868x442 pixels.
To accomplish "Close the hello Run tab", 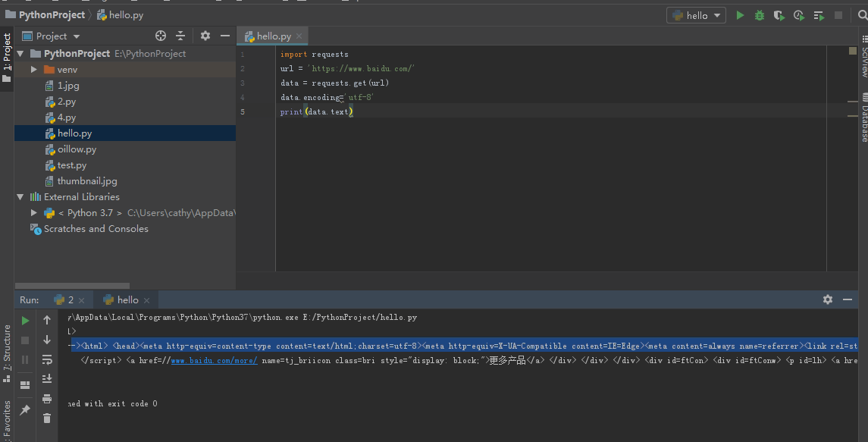I will (147, 300).
